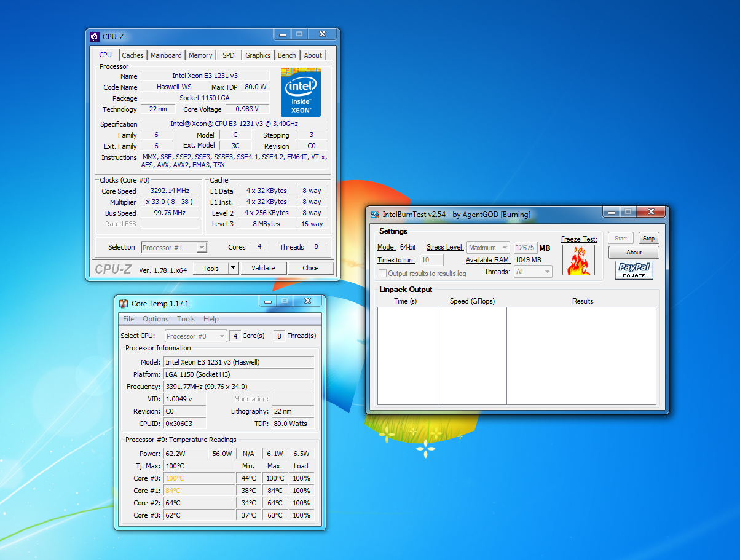Image resolution: width=740 pixels, height=560 pixels.
Task: Close the IntelBurnTest window
Action: coord(650,213)
